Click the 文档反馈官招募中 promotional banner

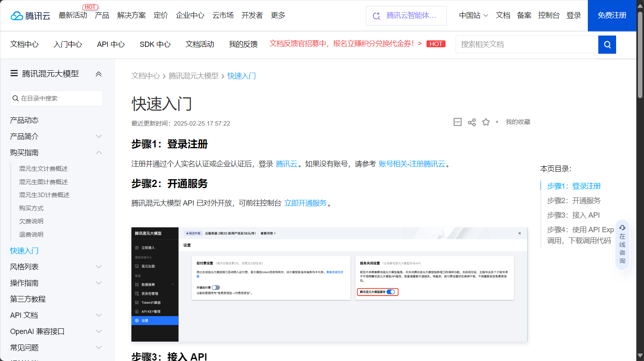[345, 44]
